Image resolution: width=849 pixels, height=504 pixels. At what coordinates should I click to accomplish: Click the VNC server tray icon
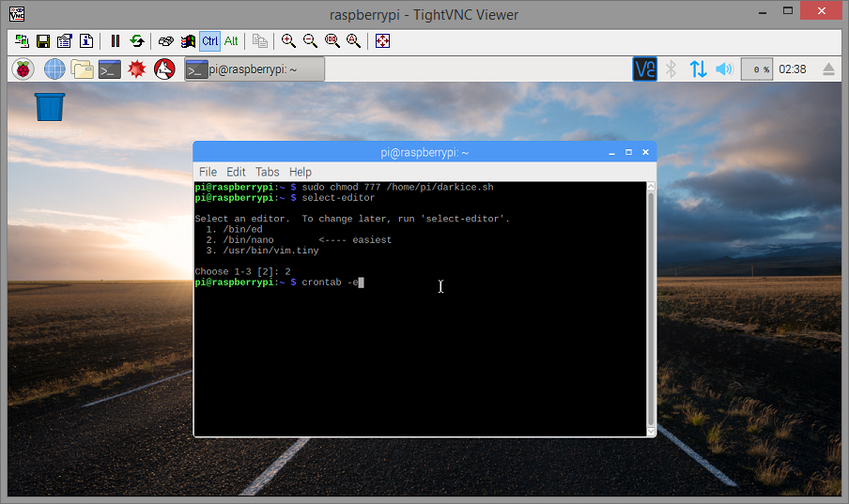coord(645,69)
